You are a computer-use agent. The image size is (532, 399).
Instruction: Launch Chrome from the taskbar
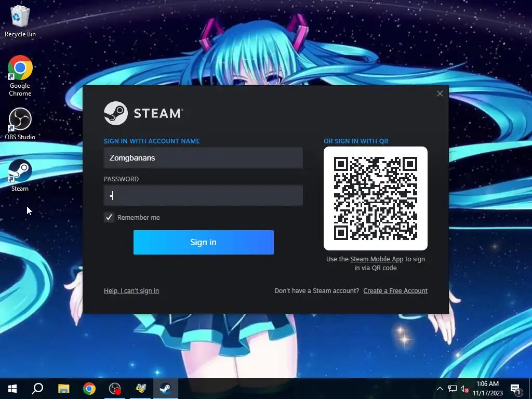click(x=89, y=389)
